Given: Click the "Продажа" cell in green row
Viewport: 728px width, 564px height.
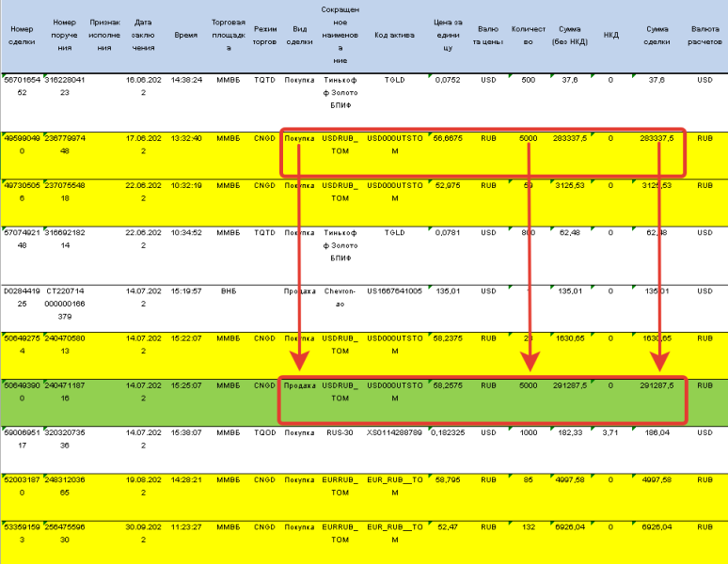Looking at the screenshot, I should [x=299, y=384].
